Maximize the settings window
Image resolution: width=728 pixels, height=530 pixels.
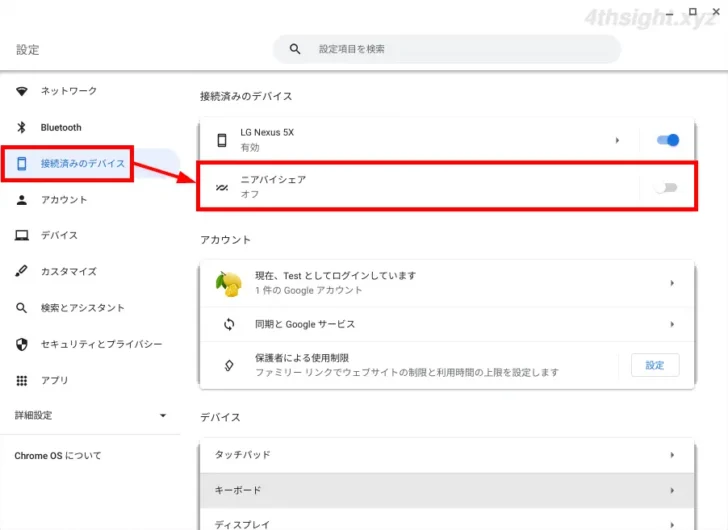click(x=693, y=12)
